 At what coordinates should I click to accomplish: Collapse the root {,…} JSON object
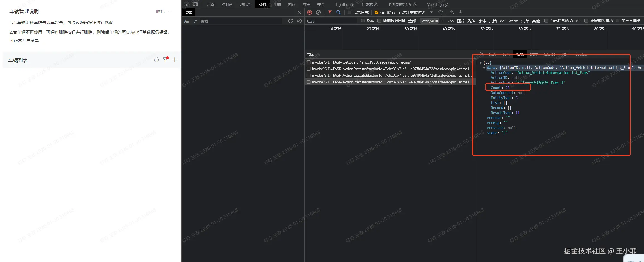(x=481, y=63)
